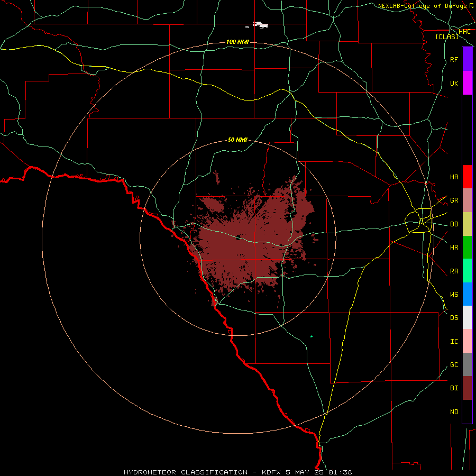Click the ND legend label

pos(454,412)
